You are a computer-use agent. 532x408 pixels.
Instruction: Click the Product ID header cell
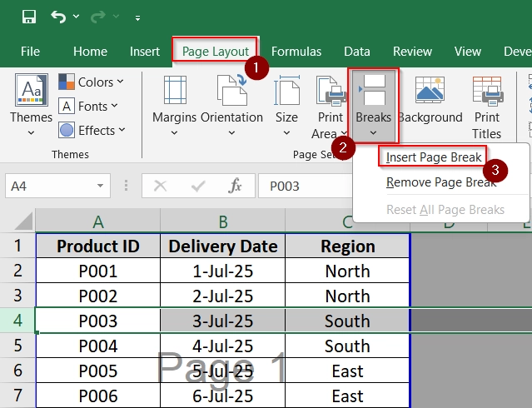click(x=97, y=246)
